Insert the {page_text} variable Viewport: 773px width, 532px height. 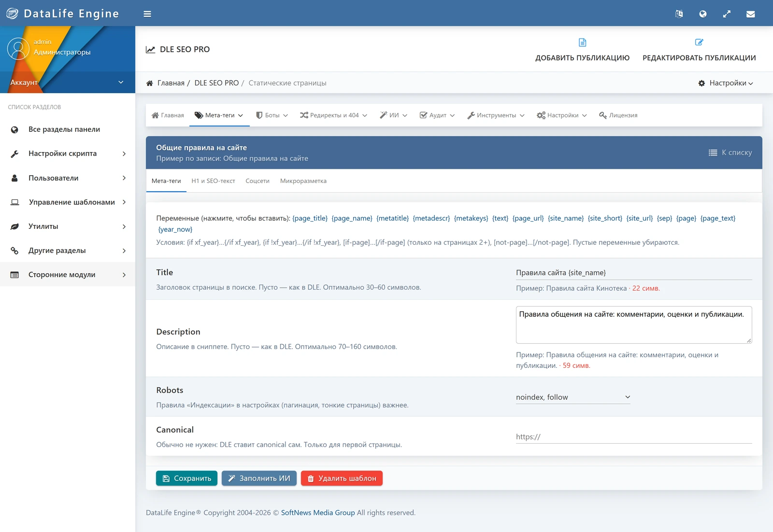pyautogui.click(x=718, y=218)
